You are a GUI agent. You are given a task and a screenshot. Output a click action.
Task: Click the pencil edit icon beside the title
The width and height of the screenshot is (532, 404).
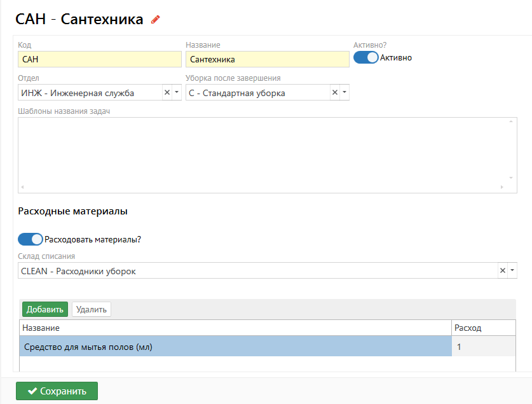coord(155,20)
